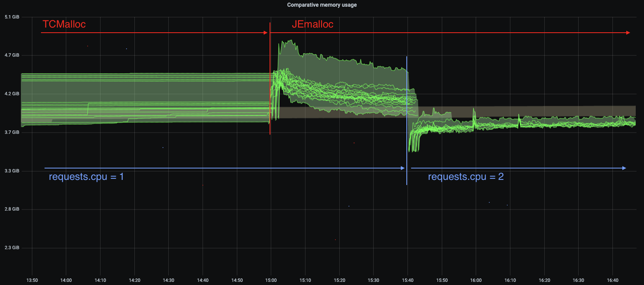Click the 3.3 GiB y-axis label

coord(12,171)
